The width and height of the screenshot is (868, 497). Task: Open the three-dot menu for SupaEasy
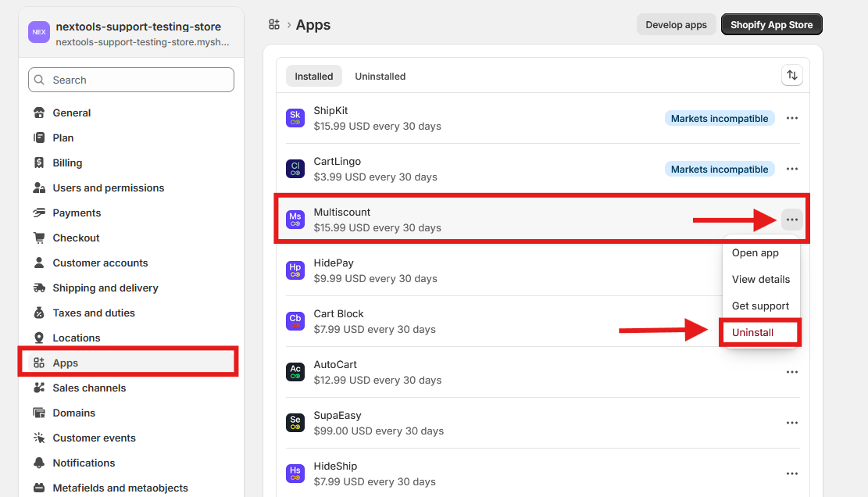792,423
